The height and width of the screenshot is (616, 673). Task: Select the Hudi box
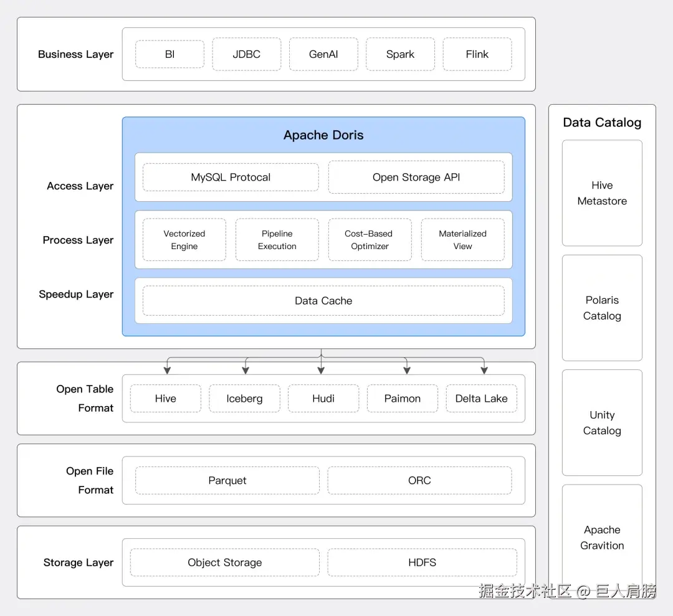point(323,399)
